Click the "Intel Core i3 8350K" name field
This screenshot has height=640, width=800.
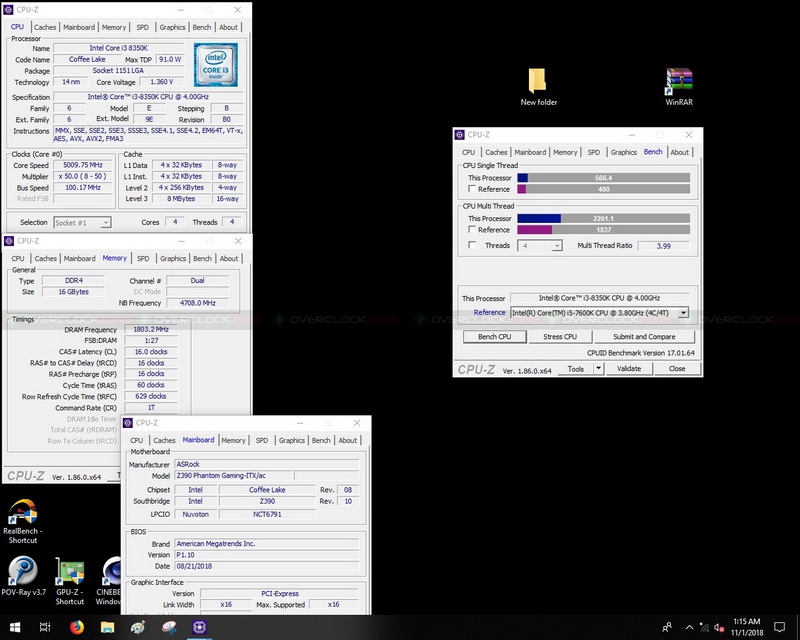pos(118,48)
